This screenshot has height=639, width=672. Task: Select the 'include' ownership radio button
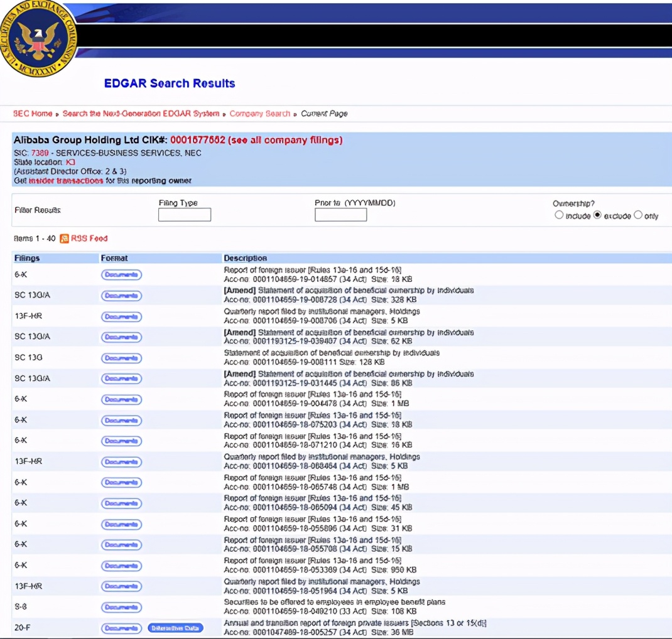(559, 215)
